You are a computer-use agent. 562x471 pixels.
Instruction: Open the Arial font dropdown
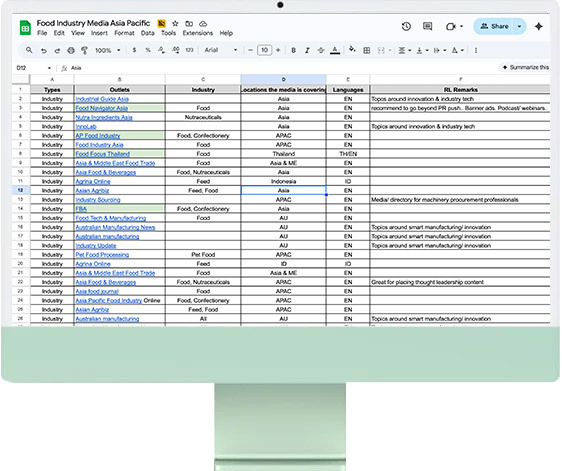point(220,50)
